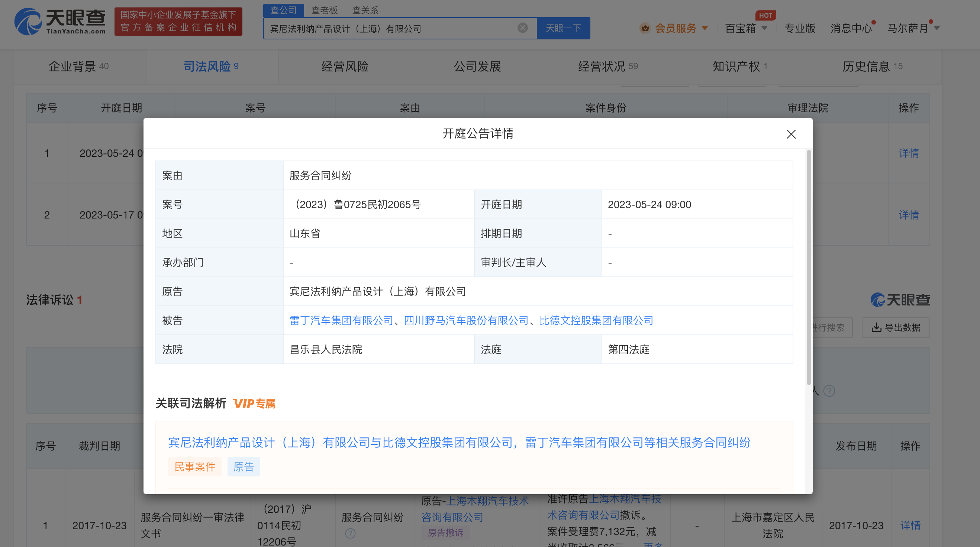Image resolution: width=980 pixels, height=547 pixels.
Task: Switch to the 查公司 search tab
Action: (x=283, y=10)
